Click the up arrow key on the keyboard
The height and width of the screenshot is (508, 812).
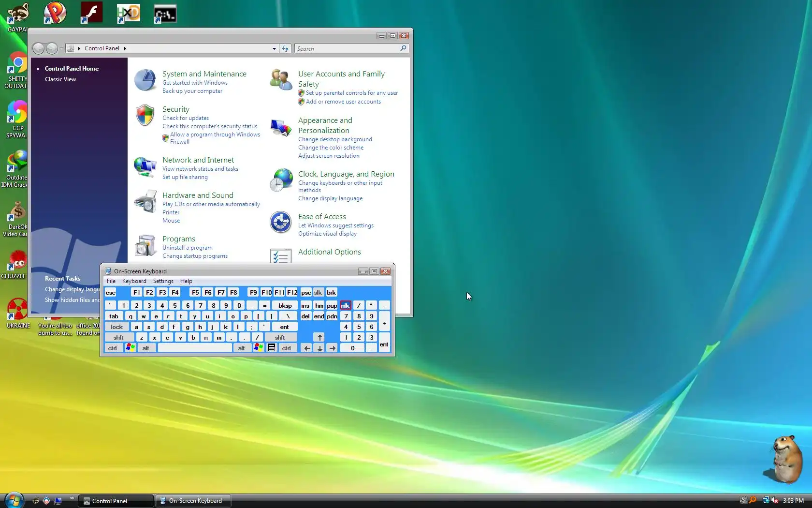pyautogui.click(x=319, y=337)
